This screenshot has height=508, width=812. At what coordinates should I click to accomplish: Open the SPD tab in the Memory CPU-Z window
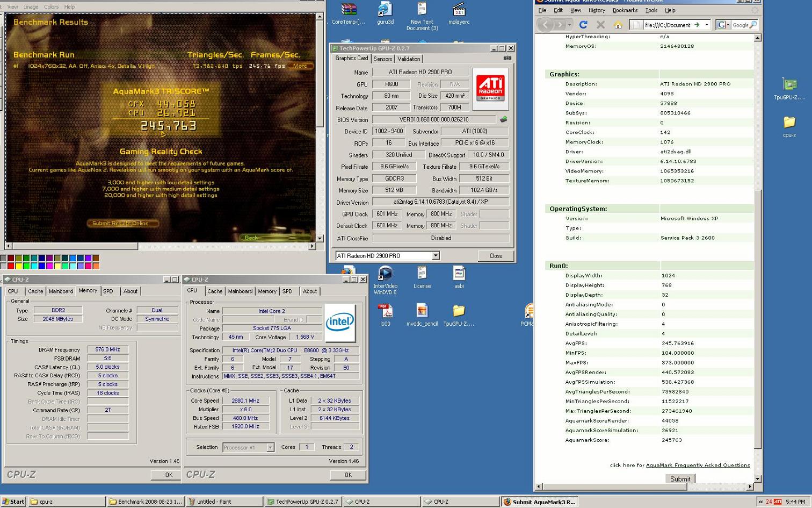coord(108,291)
